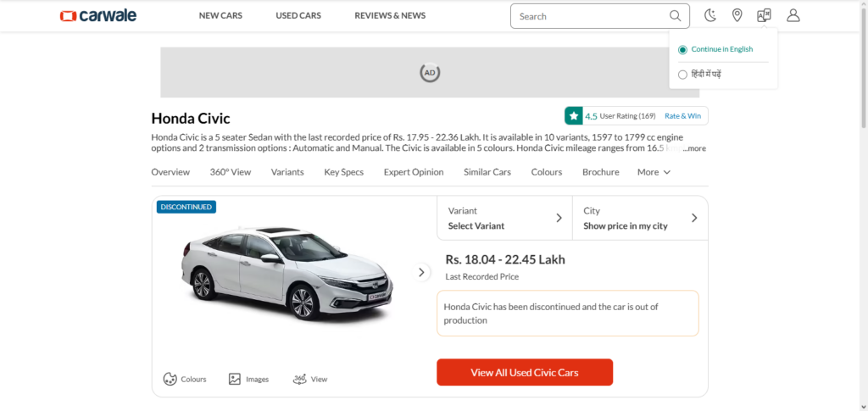
Task: Click the discontinued out of production notice
Action: tap(567, 313)
